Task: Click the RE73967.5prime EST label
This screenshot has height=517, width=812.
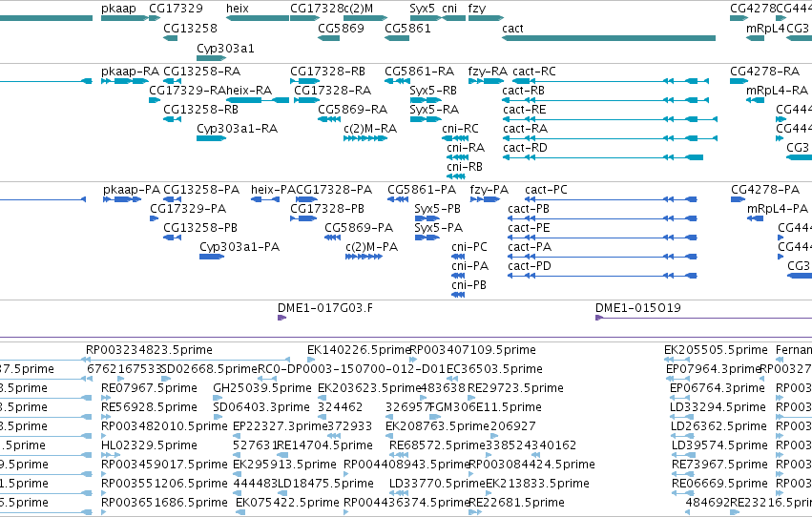Action: (718, 465)
